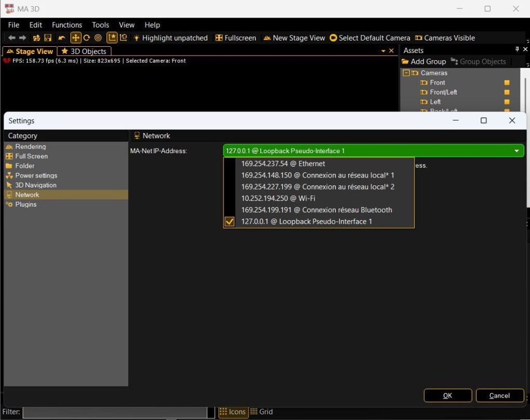Screen dimensions: 530x420
Task: Toggle Highlight unpatched
Action: click(171, 38)
